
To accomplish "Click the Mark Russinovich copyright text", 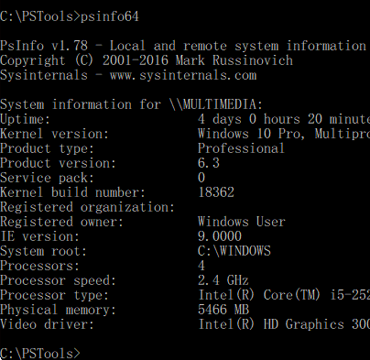I will point(234,61).
